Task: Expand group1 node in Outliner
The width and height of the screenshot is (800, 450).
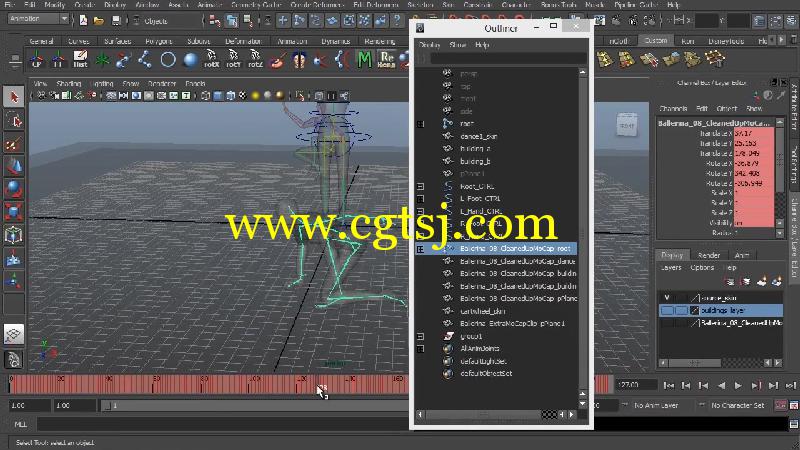Action: click(420, 337)
